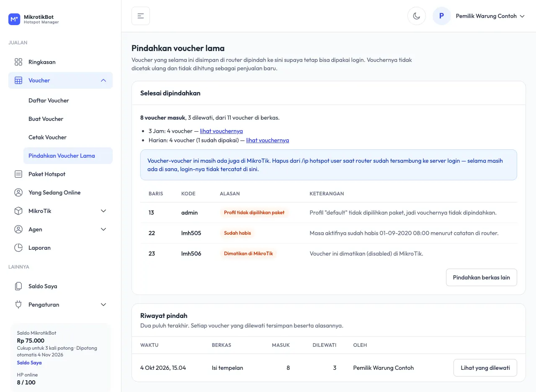Viewport: 536px width, 392px height.
Task: Click the Paket Hotspot list icon
Action: pos(18,174)
